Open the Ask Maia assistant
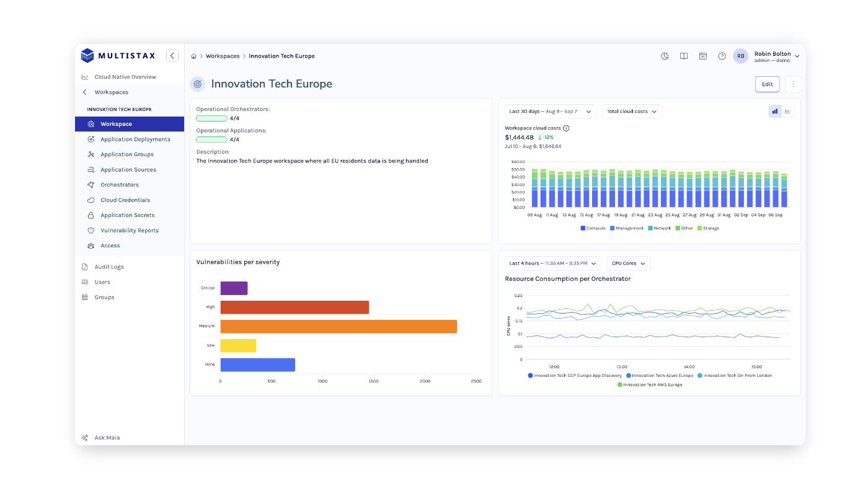 (x=107, y=438)
